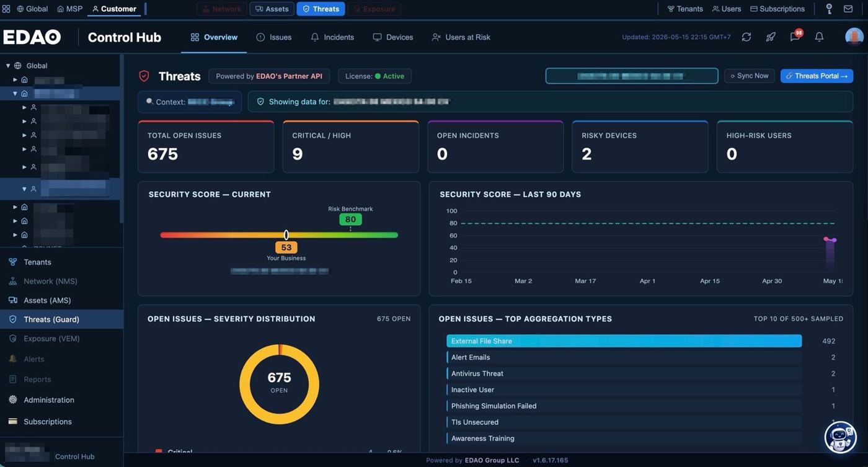Switch to the Users at Risk tab
Viewport: 868px width, 467px height.
[461, 37]
